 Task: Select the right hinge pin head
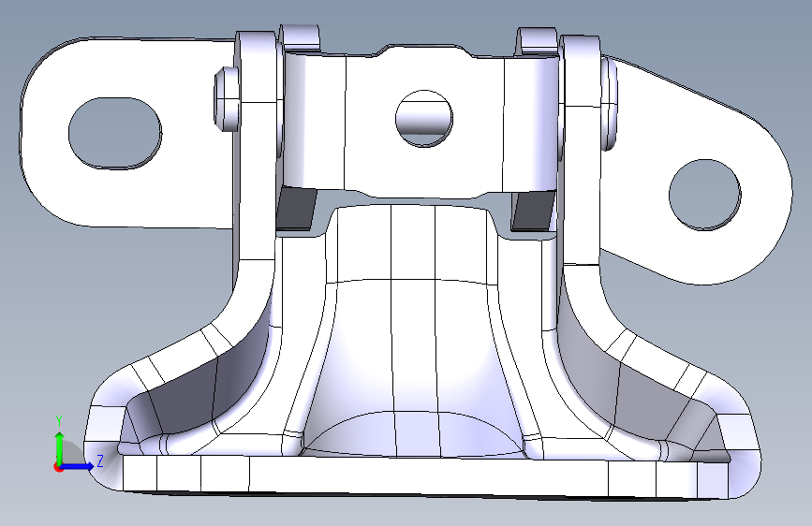point(610,104)
